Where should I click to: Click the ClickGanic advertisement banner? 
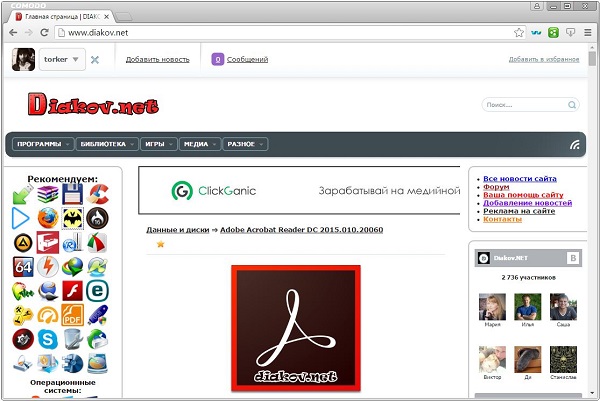click(299, 190)
